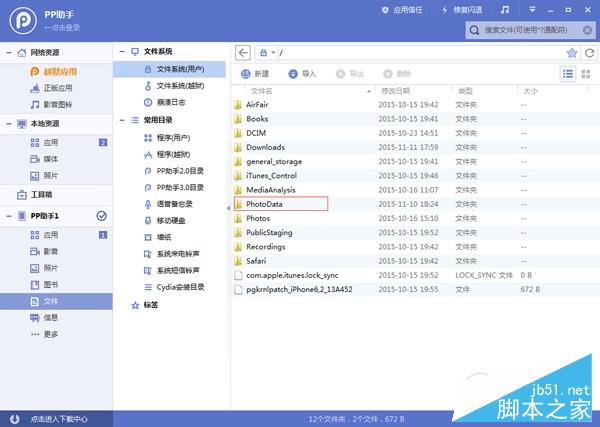
Task: Collapse the 本地资源 section
Action: [x=8, y=124]
